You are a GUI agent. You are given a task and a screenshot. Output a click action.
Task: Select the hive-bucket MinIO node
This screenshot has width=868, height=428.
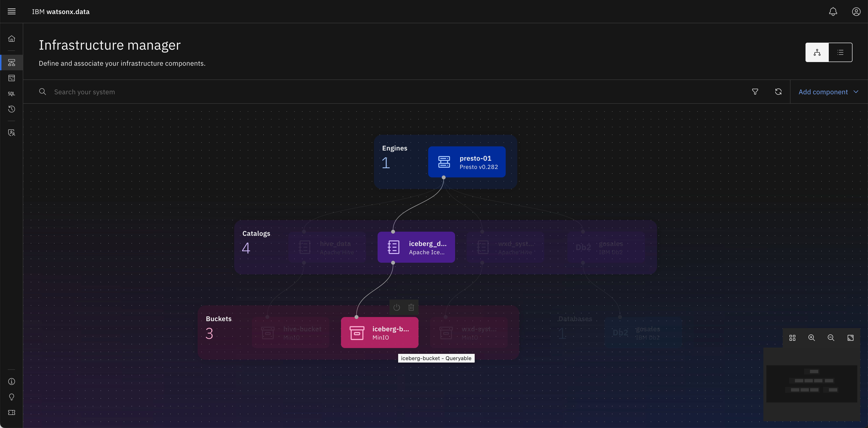[290, 333]
